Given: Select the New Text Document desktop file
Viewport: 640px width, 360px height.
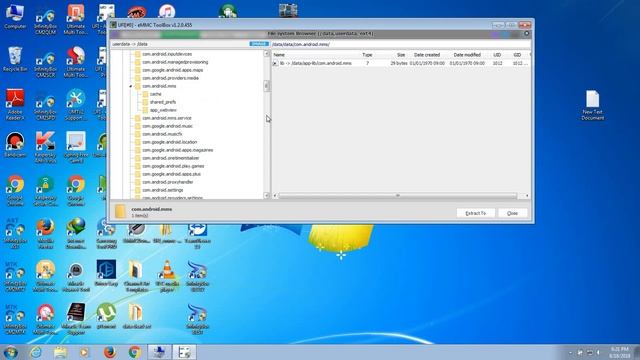Looking at the screenshot, I should pos(593,105).
